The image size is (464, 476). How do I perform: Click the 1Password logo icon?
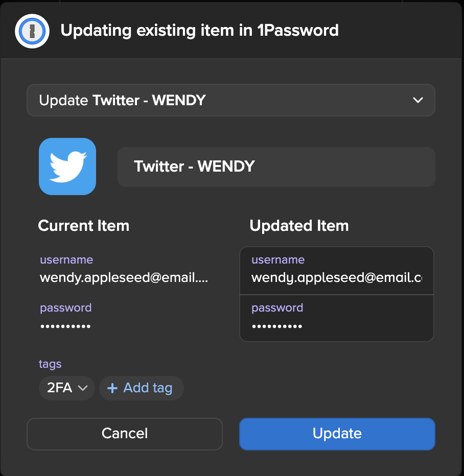point(32,31)
